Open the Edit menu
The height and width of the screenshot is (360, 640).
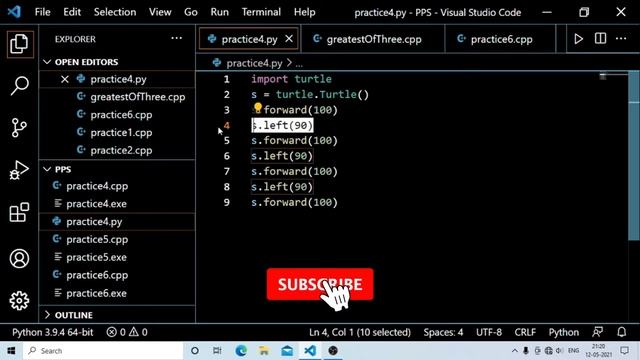pos(72,12)
